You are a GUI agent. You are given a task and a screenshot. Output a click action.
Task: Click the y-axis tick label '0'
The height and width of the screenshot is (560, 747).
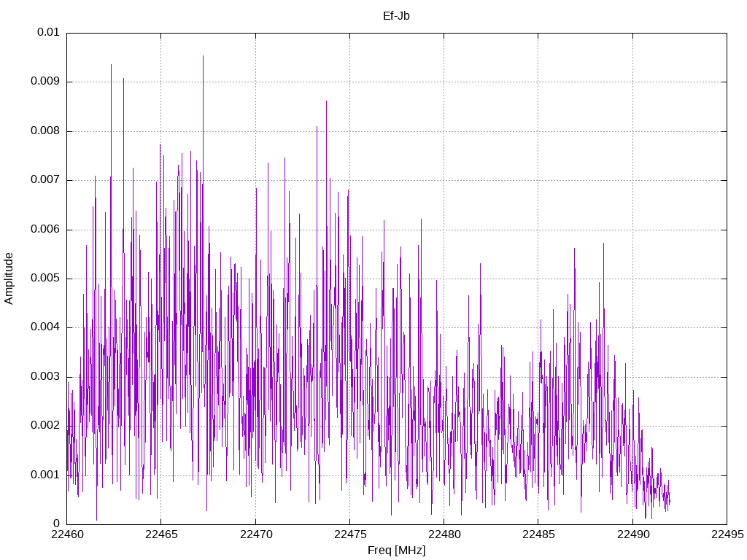pos(56,524)
